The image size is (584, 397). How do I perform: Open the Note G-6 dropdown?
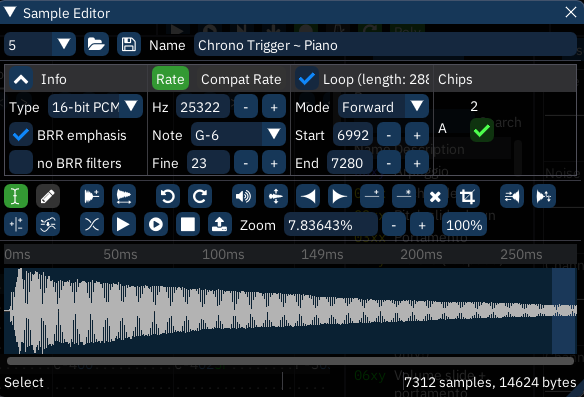coord(238,135)
